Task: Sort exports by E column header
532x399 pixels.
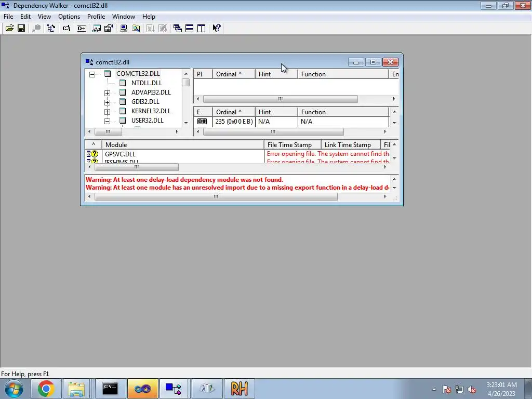Action: point(203,112)
